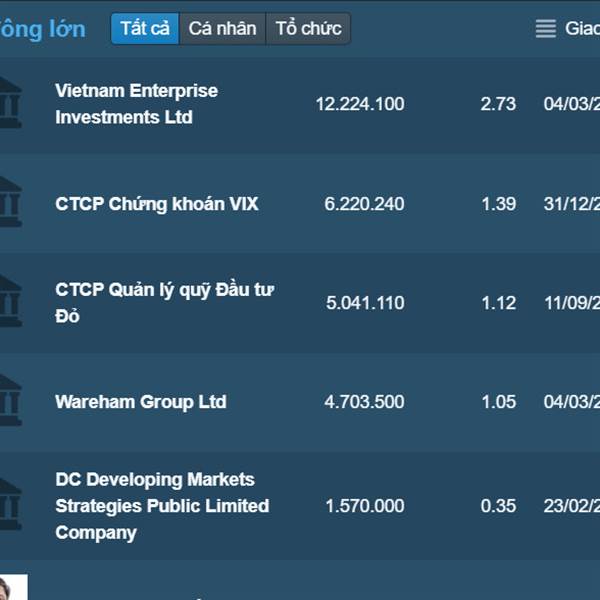Open Wareham Group Ltd shareholder

pyautogui.click(x=141, y=402)
